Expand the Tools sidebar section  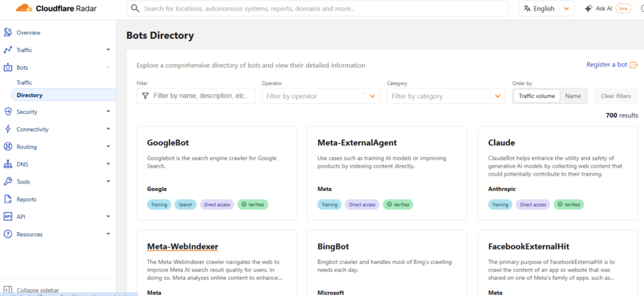click(x=108, y=182)
